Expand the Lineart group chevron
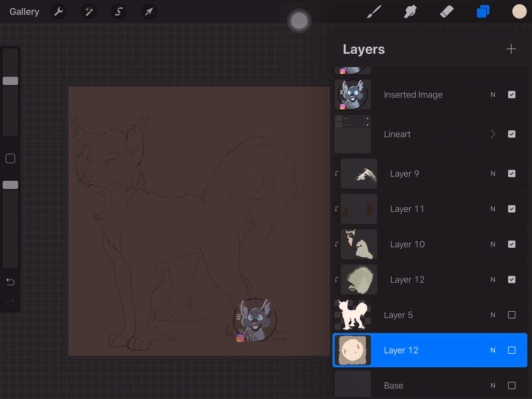The width and height of the screenshot is (532, 399). 493,134
